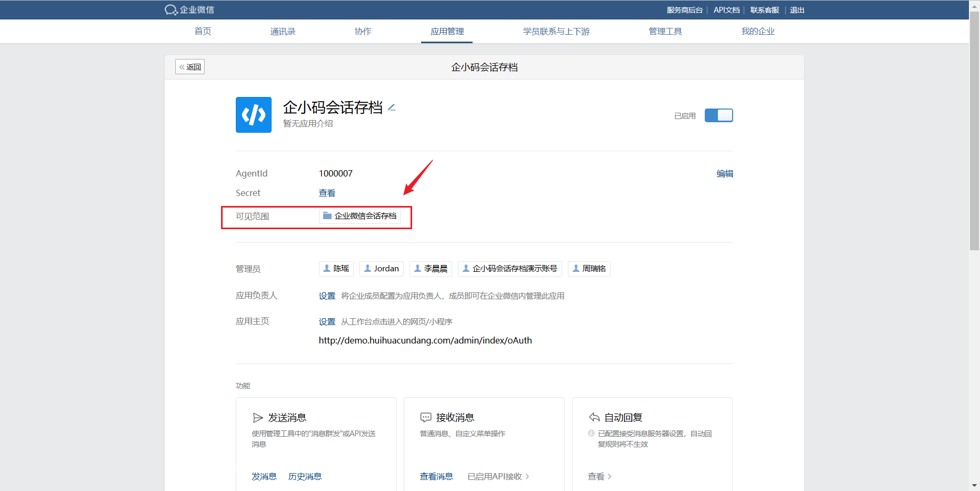Open the 我的企业 tab
Viewport: 980px width, 491px height.
(x=758, y=31)
